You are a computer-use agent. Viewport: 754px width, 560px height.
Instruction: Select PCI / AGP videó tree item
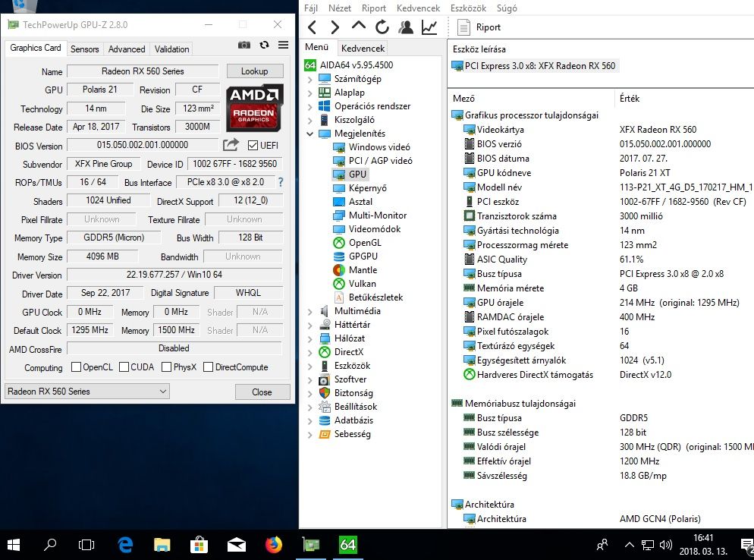point(380,161)
